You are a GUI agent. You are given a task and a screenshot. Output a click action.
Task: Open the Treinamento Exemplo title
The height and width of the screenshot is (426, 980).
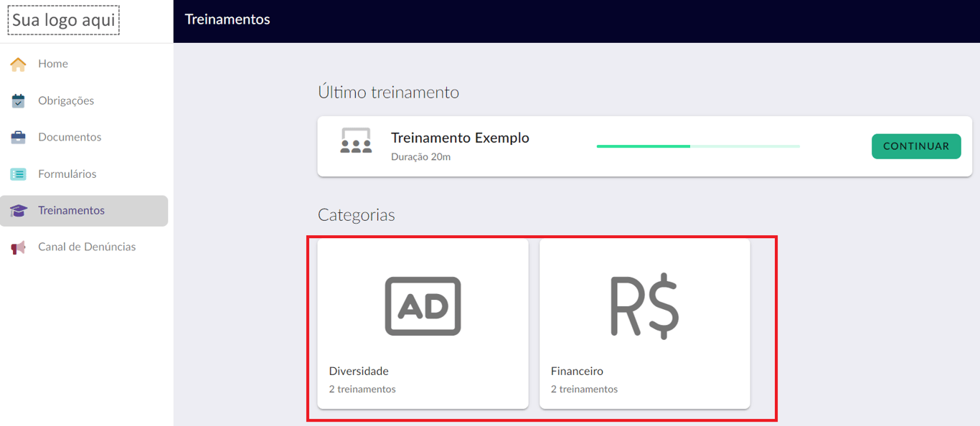point(460,138)
